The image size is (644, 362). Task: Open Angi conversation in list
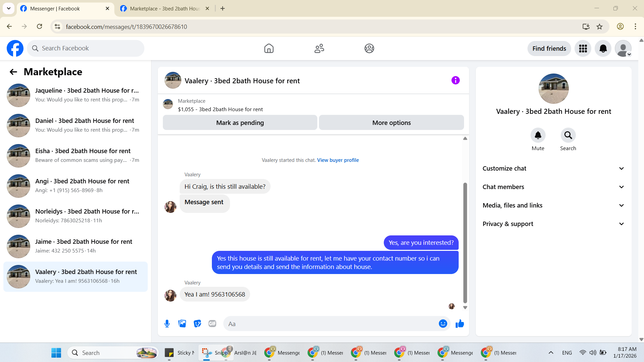[76, 186]
